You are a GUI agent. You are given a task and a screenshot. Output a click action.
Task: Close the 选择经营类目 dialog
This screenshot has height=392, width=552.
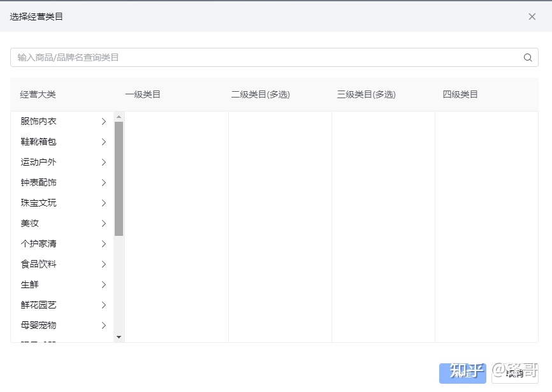click(532, 17)
